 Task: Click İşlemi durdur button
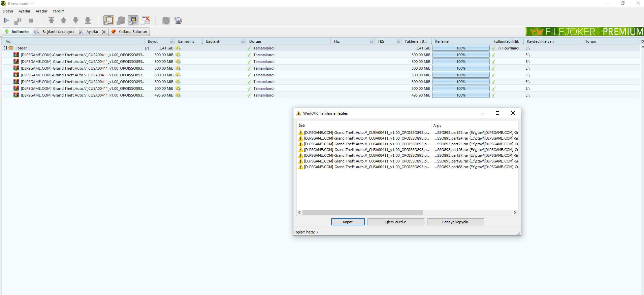[395, 222]
